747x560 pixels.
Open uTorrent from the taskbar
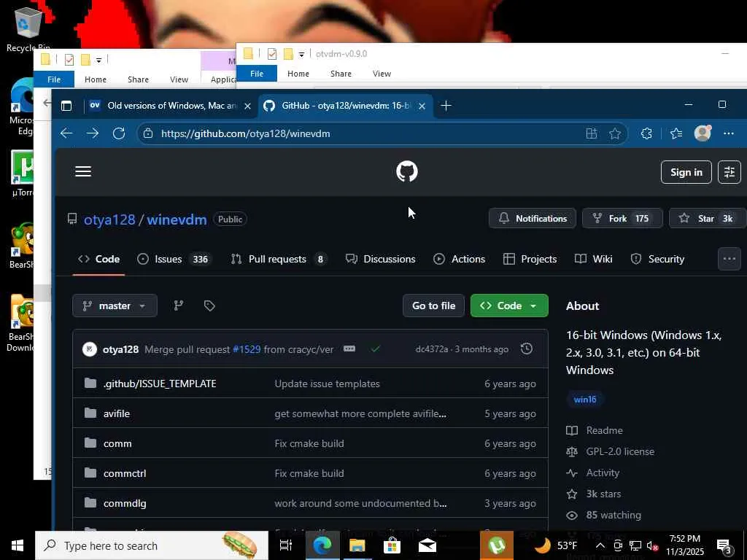pyautogui.click(x=496, y=545)
